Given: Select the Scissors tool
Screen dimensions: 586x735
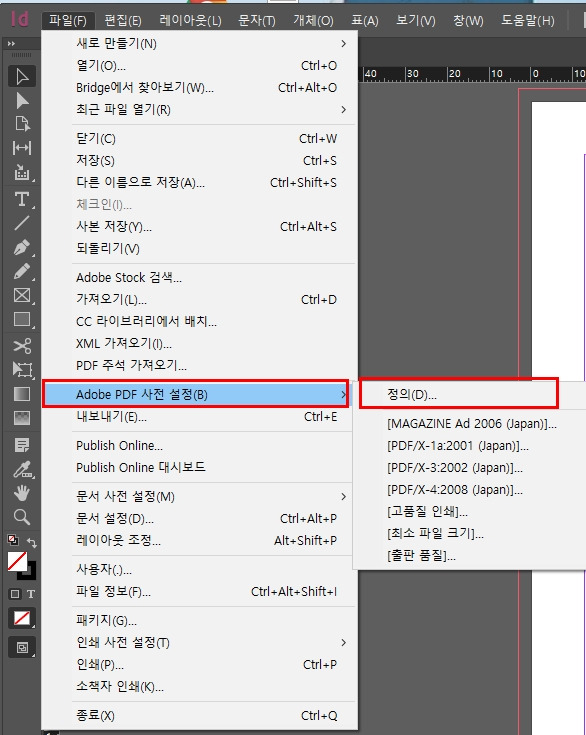Looking at the screenshot, I should click(22, 346).
